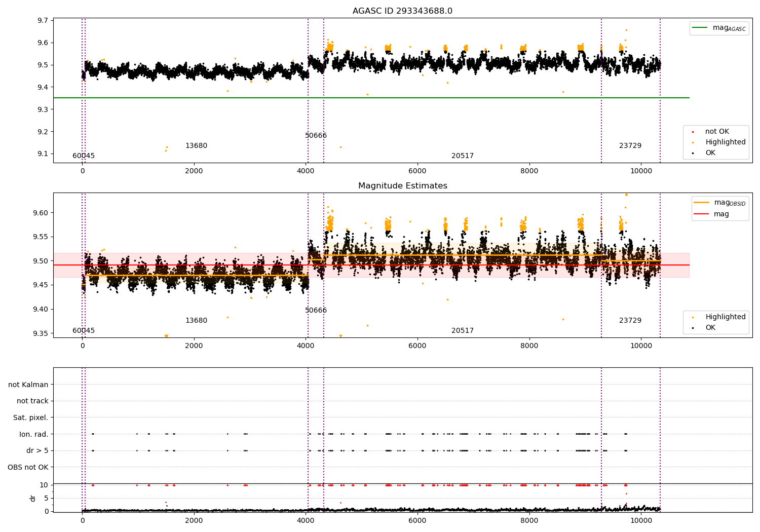Click the 9.60 y-axis tick on middle plot
Viewport: 760px width, 532px height.
41,213
